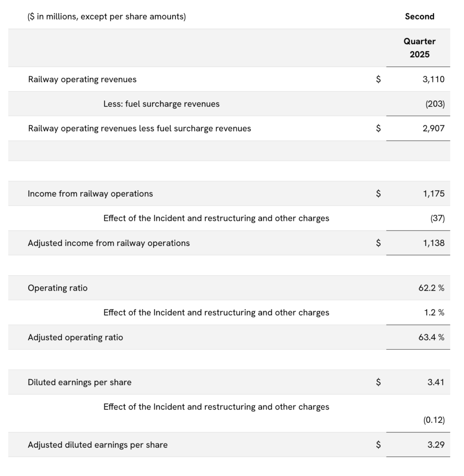The width and height of the screenshot is (464, 476).
Task: Select the 3,110 revenue value
Action: [x=433, y=79]
